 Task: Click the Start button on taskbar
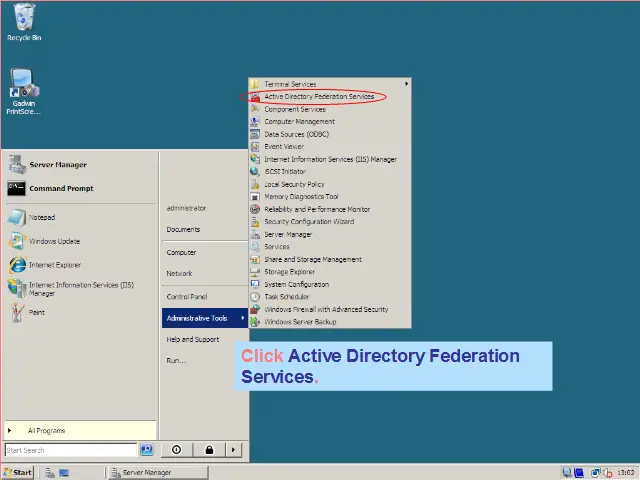click(18, 473)
